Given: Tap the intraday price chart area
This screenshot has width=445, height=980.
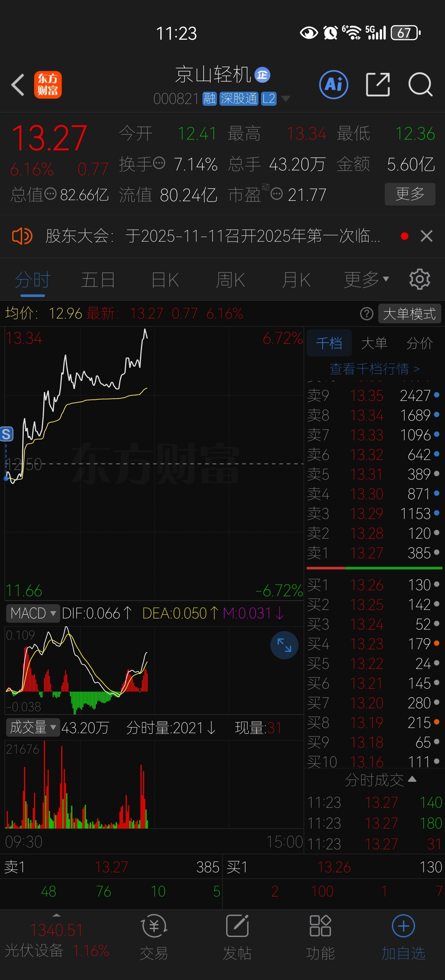Looking at the screenshot, I should tap(154, 463).
